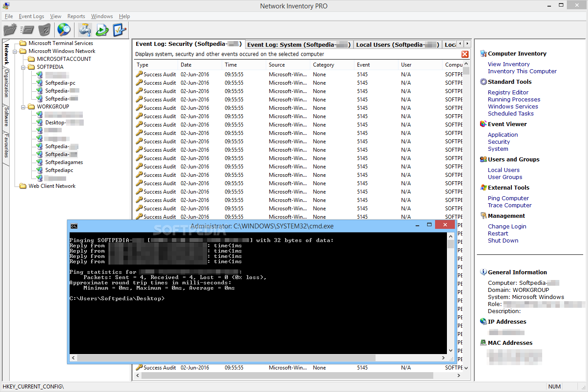Click the folder icon beside Microsoft Terminal Services

[23, 43]
